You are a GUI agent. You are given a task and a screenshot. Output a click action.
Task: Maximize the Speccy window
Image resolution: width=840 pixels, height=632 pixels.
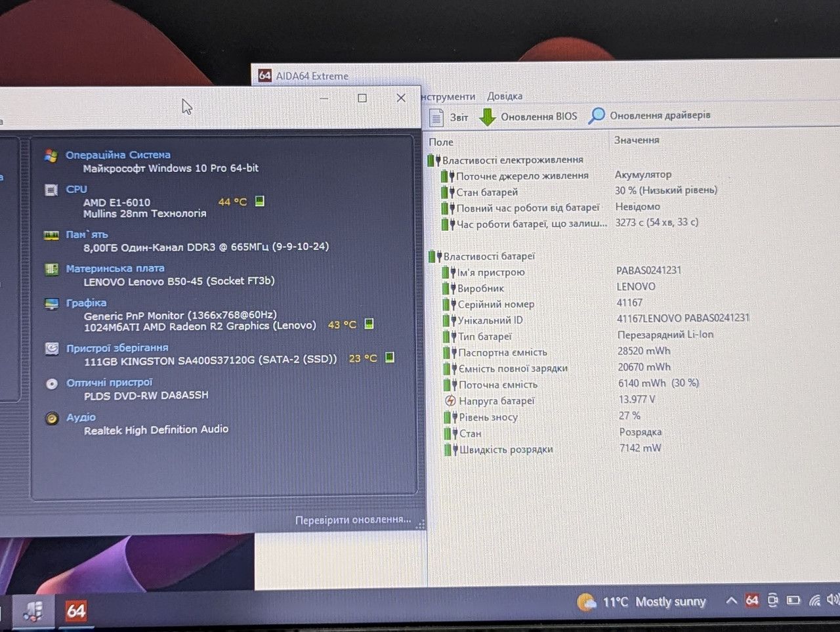362,98
